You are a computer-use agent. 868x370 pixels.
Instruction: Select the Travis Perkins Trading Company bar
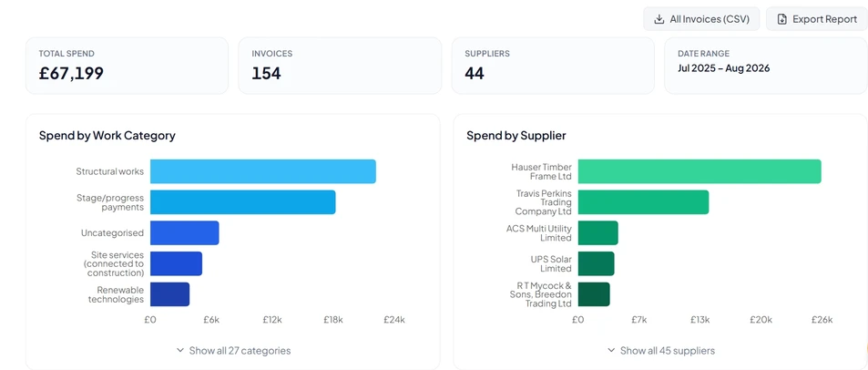(643, 202)
